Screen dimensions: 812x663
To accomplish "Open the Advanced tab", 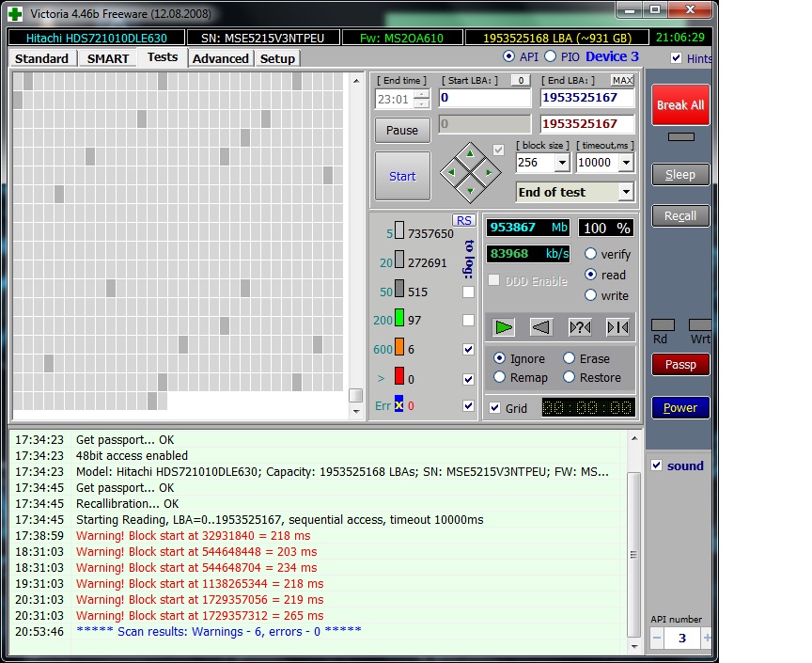I will 221,58.
